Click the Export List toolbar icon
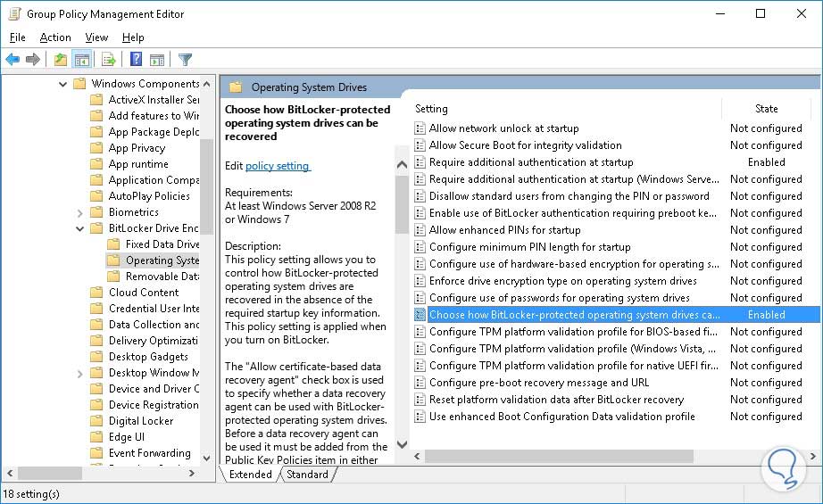 tap(108, 59)
